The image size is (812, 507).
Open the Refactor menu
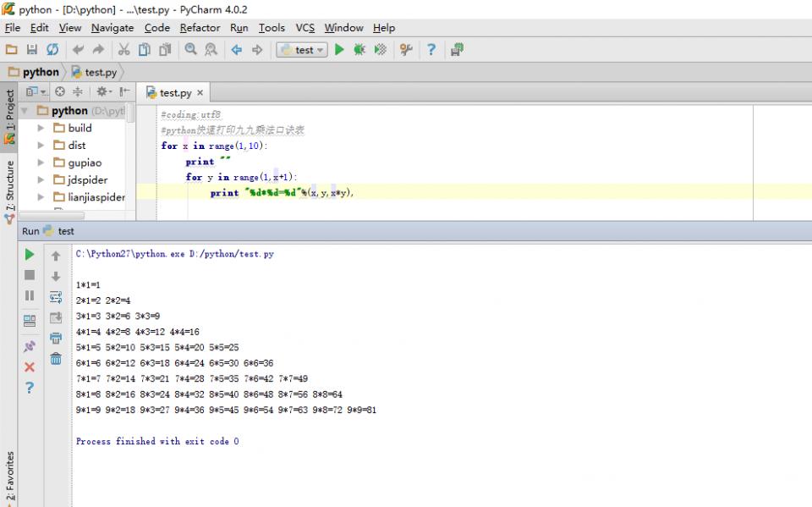tap(200, 28)
